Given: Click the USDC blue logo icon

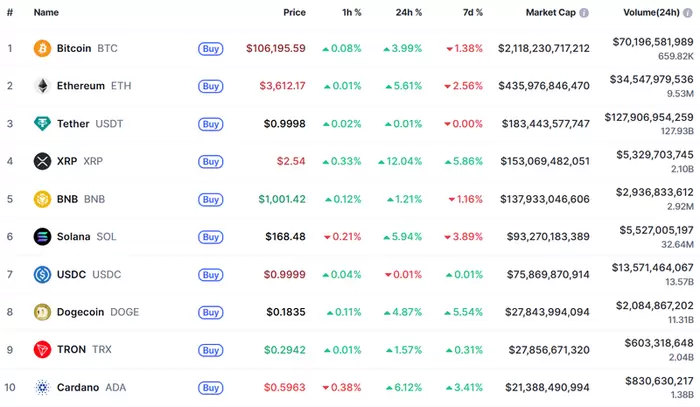Looking at the screenshot, I should [x=42, y=274].
